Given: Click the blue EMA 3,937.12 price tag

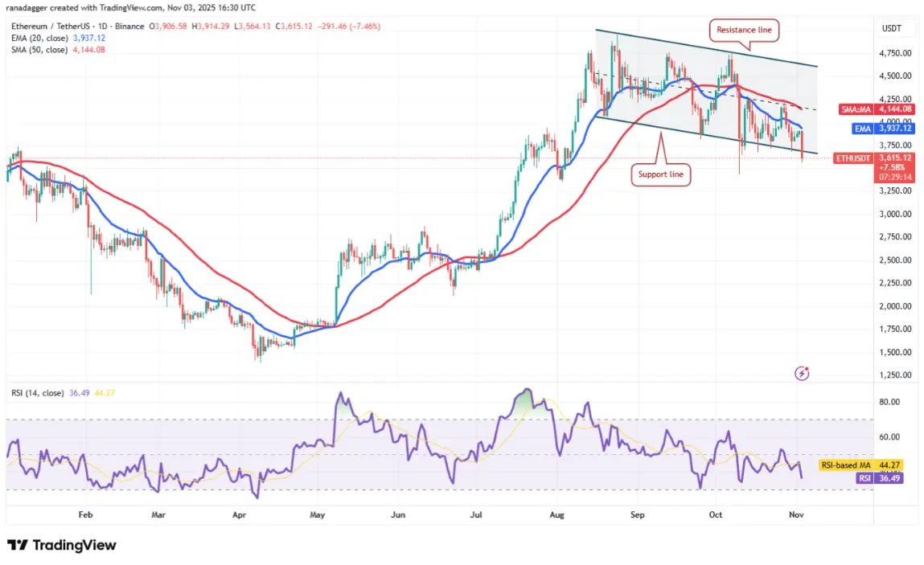Looking at the screenshot, I should coord(883,129).
